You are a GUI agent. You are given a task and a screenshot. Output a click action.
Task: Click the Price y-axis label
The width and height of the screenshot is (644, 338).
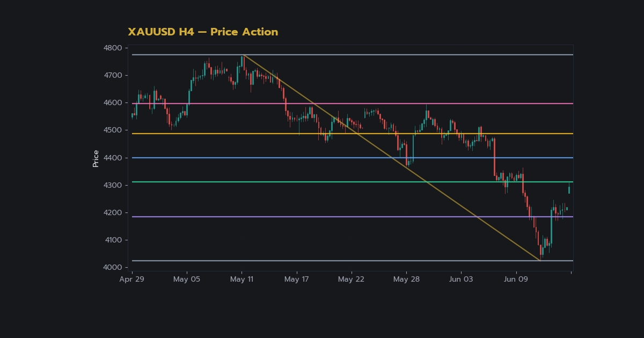[96, 159]
